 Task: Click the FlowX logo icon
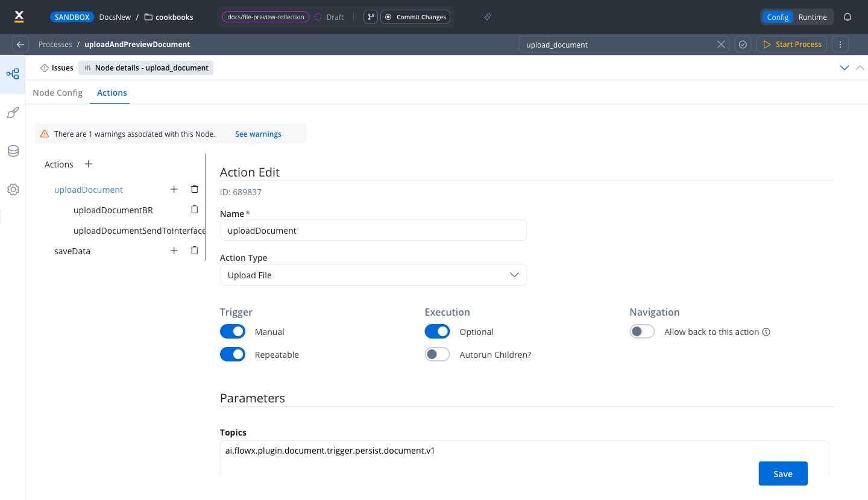pyautogui.click(x=19, y=16)
